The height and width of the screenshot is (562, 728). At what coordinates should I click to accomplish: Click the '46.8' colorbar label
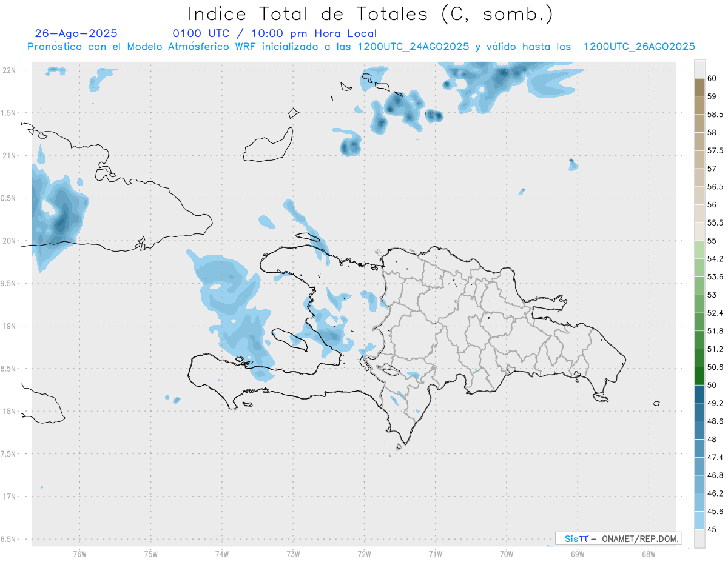tap(715, 475)
